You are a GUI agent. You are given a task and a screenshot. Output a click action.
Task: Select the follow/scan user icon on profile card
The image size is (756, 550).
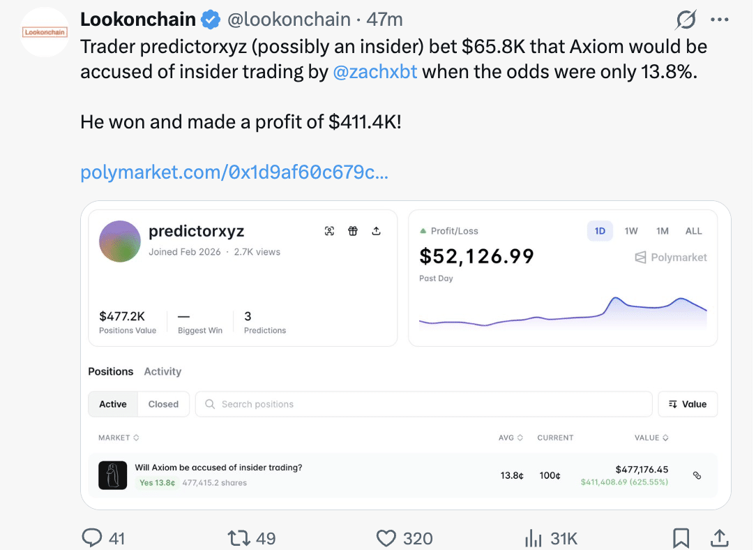329,231
